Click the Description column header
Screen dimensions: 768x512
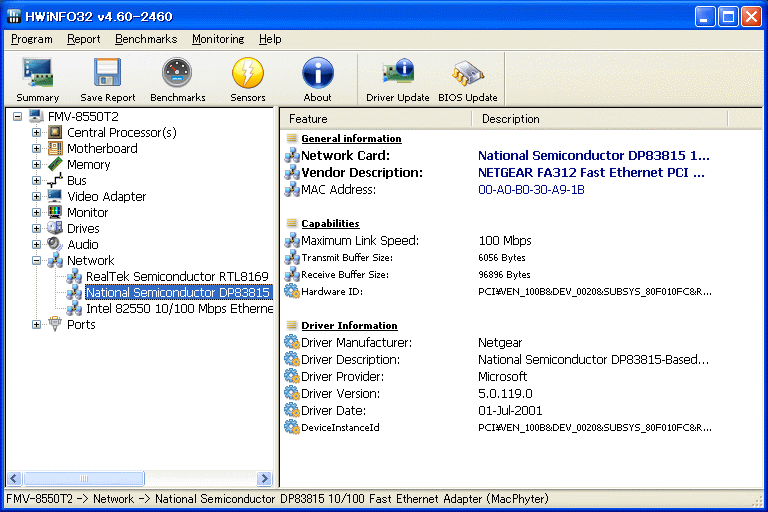pos(600,119)
